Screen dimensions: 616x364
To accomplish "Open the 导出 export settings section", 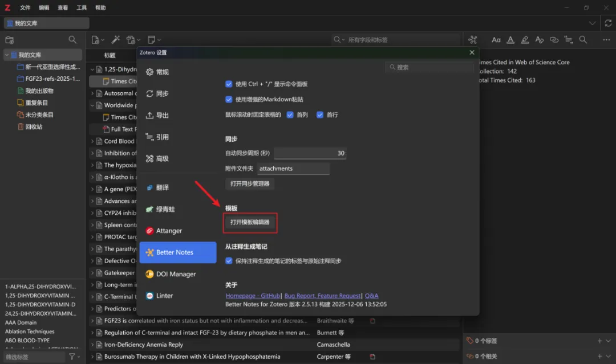I will (178, 115).
